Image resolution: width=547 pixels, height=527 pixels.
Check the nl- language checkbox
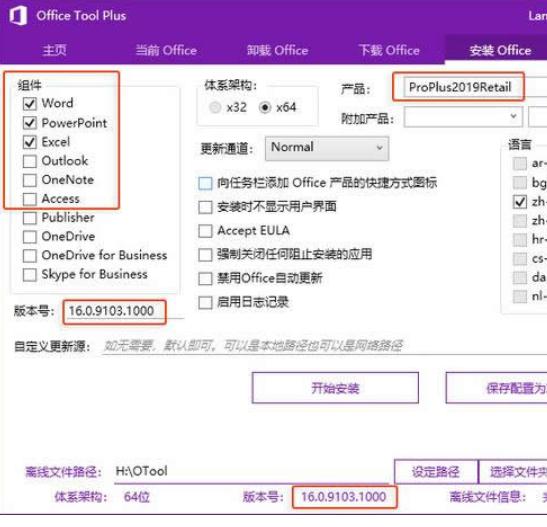[x=520, y=296]
